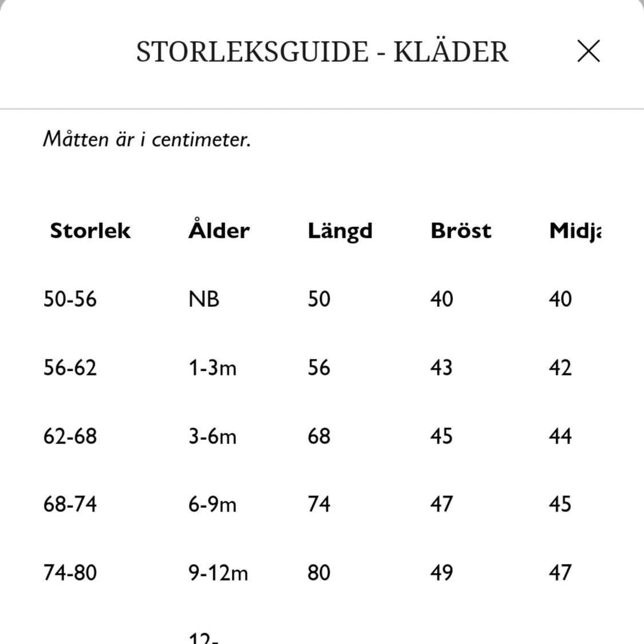Click the partially visible Midja column header
Viewport: 644px width, 644px height.
[574, 231]
